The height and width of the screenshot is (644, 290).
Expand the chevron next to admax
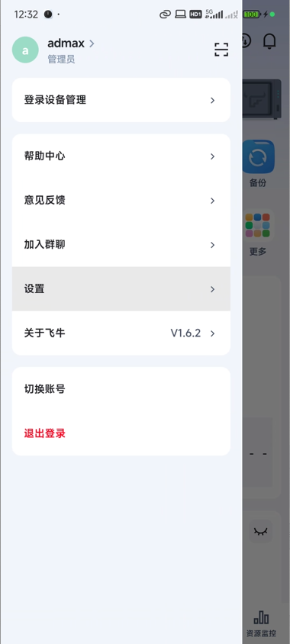pos(92,43)
